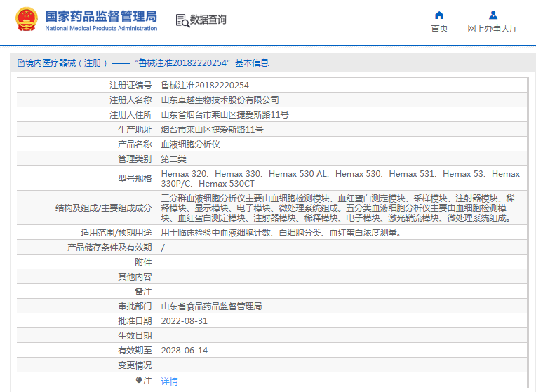Click the National Medical Products Administration subtitle
Image resolution: width=536 pixels, height=392 pixels.
tap(101, 28)
